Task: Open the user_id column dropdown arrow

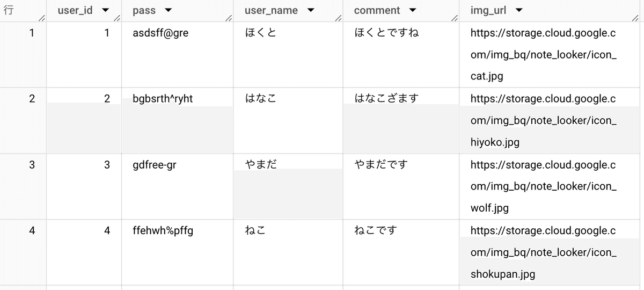Action: pyautogui.click(x=105, y=10)
